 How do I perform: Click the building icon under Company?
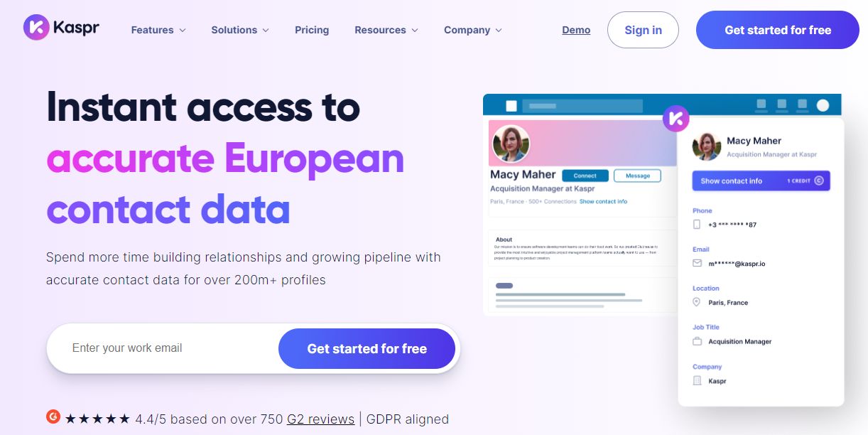[697, 381]
